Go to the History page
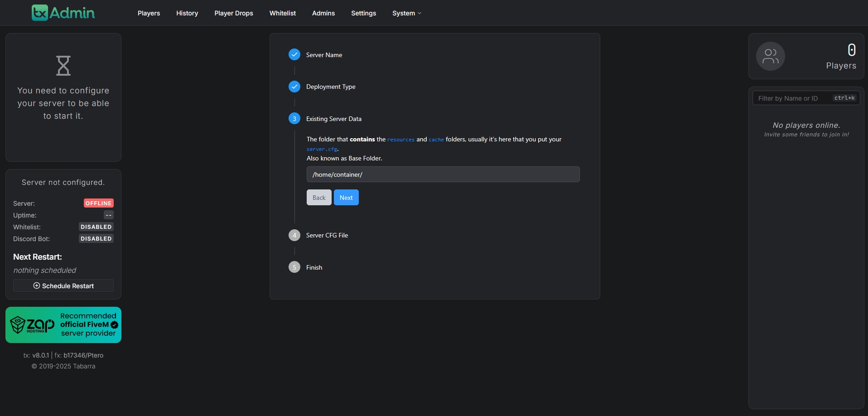 tap(187, 13)
